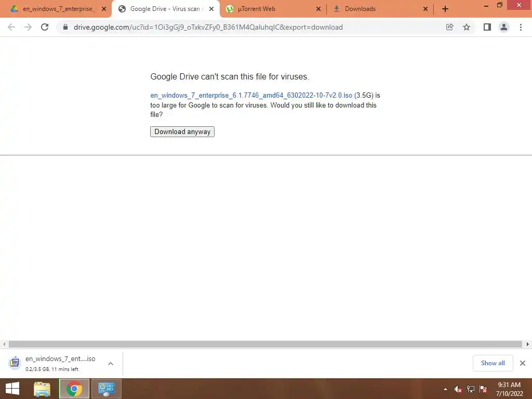Close the µTorrent Web tab
532x399 pixels.
pyautogui.click(x=318, y=9)
